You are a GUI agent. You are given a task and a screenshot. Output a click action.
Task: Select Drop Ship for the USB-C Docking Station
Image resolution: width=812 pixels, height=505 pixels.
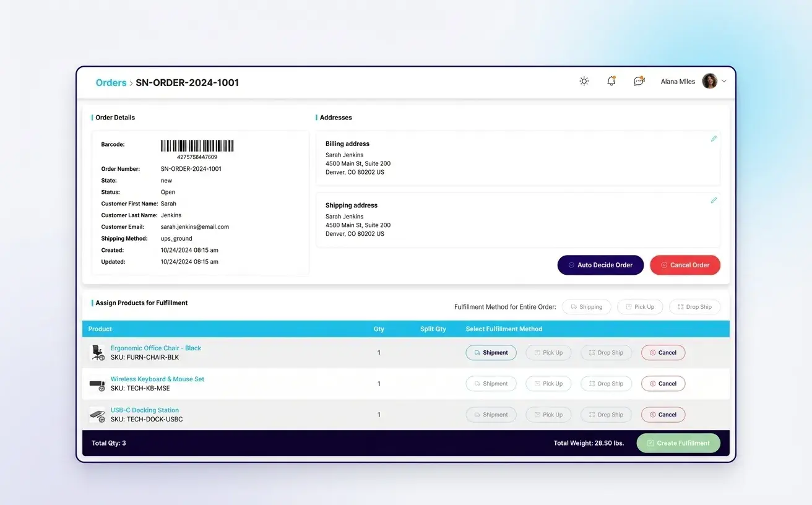[606, 415]
